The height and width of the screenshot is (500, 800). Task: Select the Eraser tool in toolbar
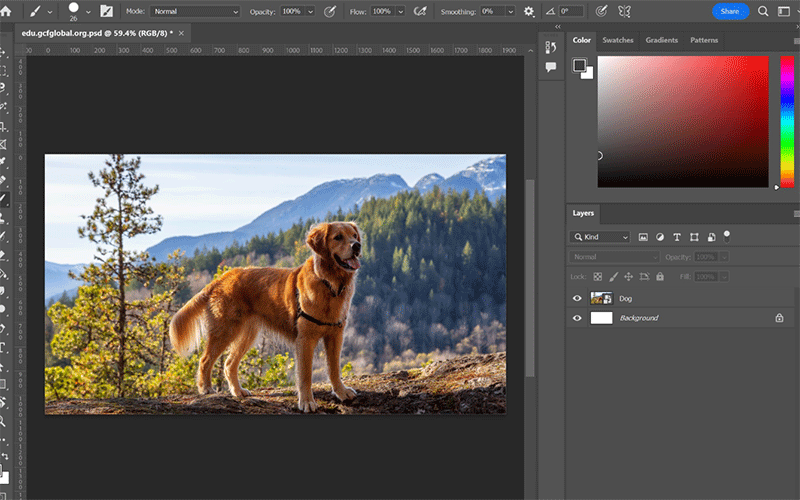pyautogui.click(x=3, y=254)
